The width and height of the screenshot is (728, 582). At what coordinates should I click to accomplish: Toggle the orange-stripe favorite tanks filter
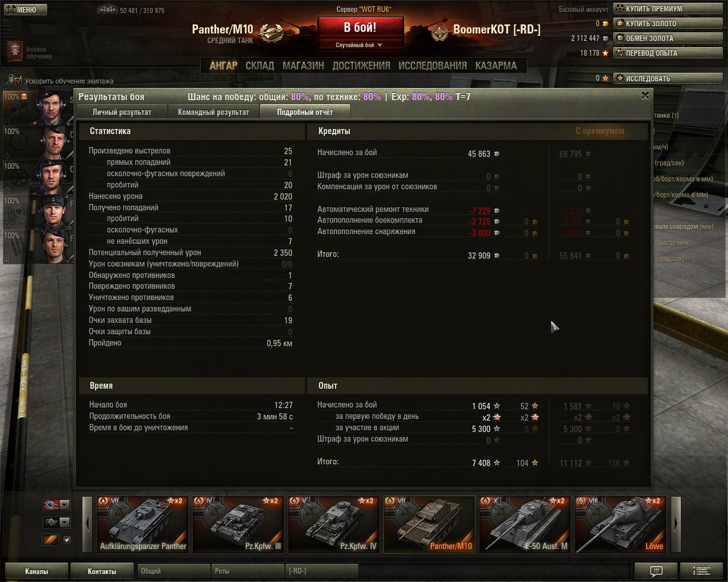(x=51, y=539)
